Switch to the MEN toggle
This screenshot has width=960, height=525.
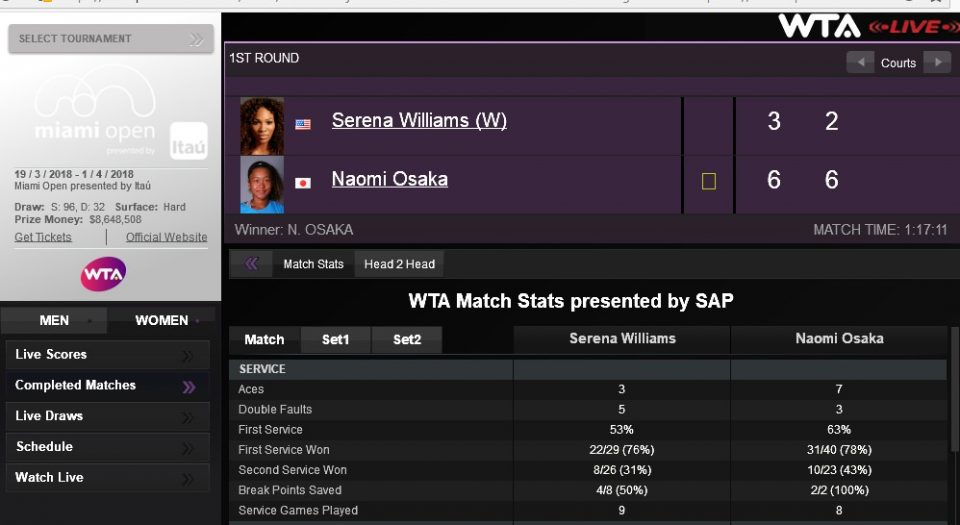(54, 321)
